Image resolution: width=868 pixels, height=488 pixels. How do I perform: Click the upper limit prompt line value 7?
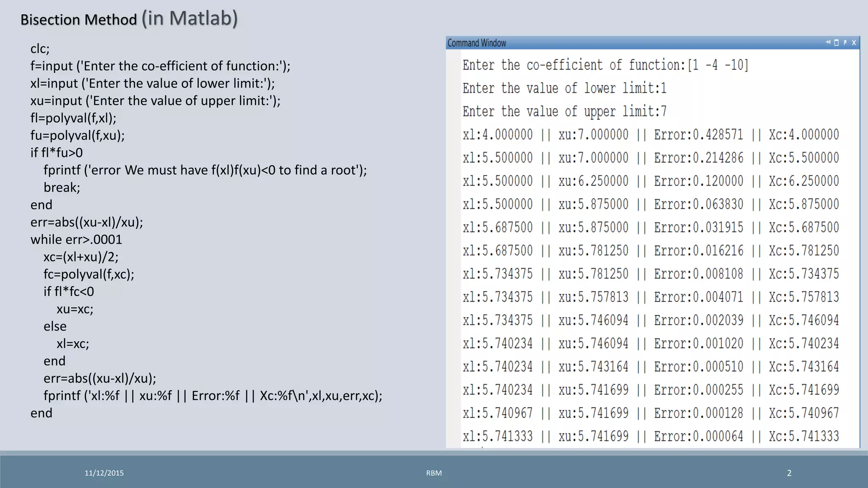663,111
